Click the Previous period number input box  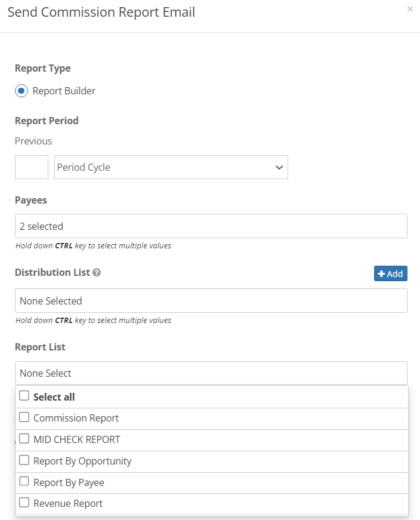click(x=32, y=167)
